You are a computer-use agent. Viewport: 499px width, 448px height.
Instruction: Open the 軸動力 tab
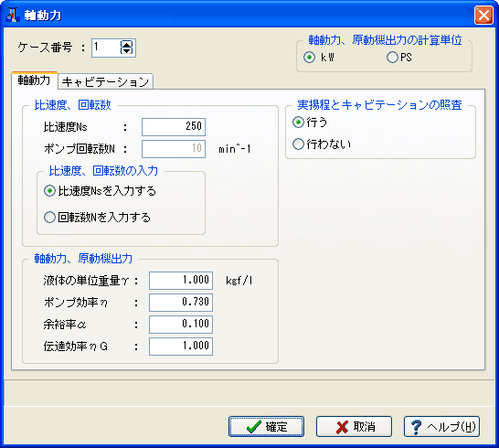34,80
